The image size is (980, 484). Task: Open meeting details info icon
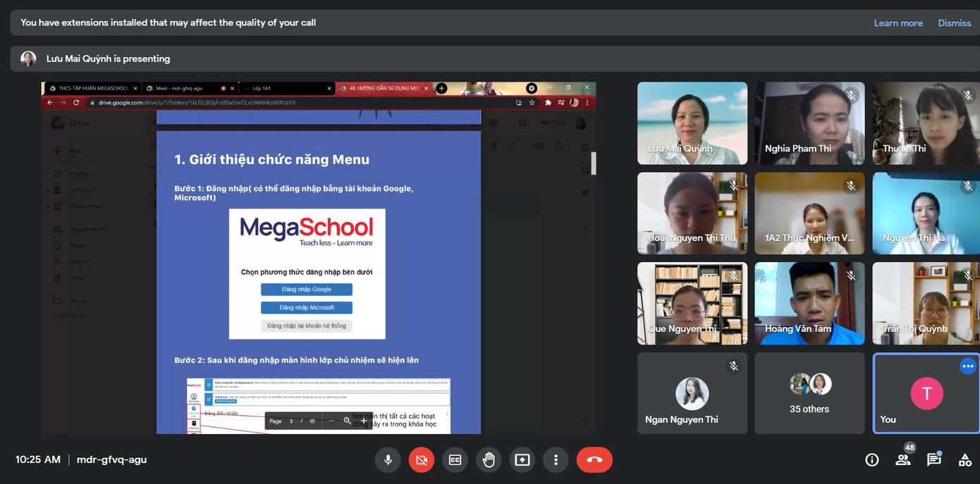[872, 460]
